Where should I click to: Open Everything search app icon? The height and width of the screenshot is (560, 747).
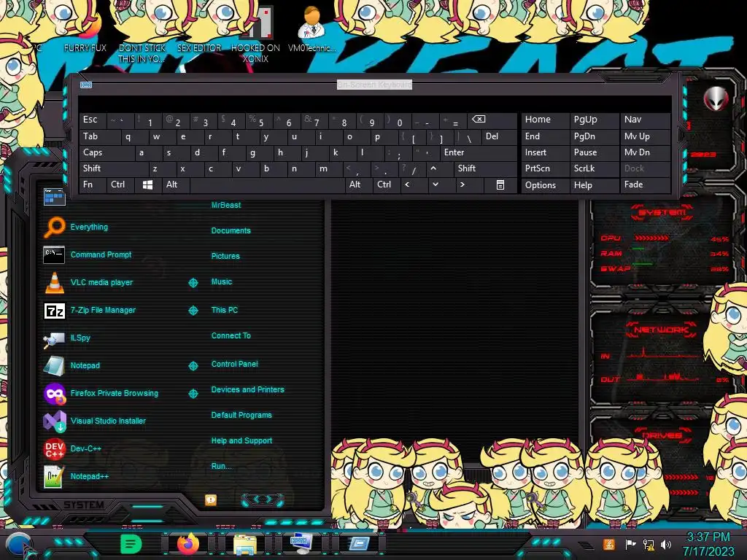click(54, 227)
